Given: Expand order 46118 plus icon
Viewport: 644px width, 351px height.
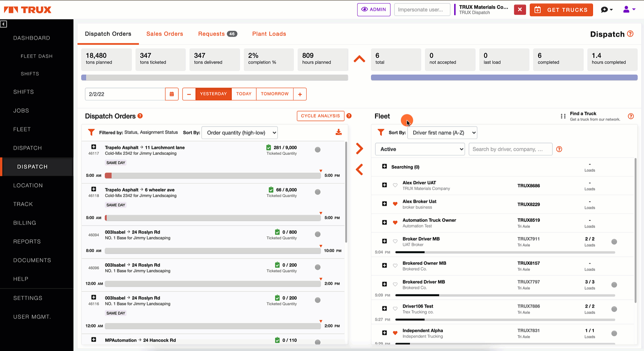Looking at the screenshot, I should (94, 189).
